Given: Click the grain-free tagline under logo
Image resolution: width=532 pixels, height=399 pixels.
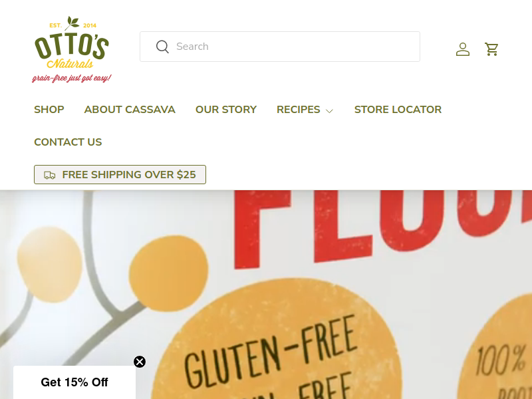Looking at the screenshot, I should (x=72, y=78).
